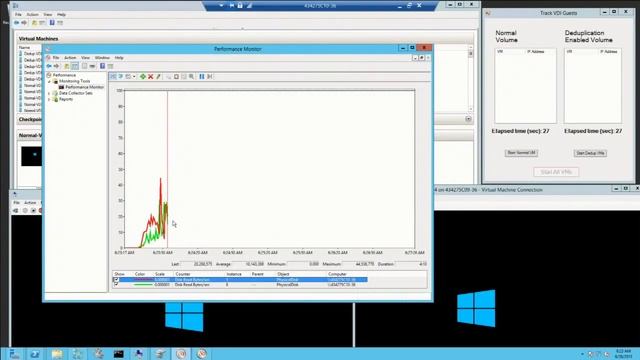Click the Back arrow in Performance Monitor toolbar

coord(49,66)
